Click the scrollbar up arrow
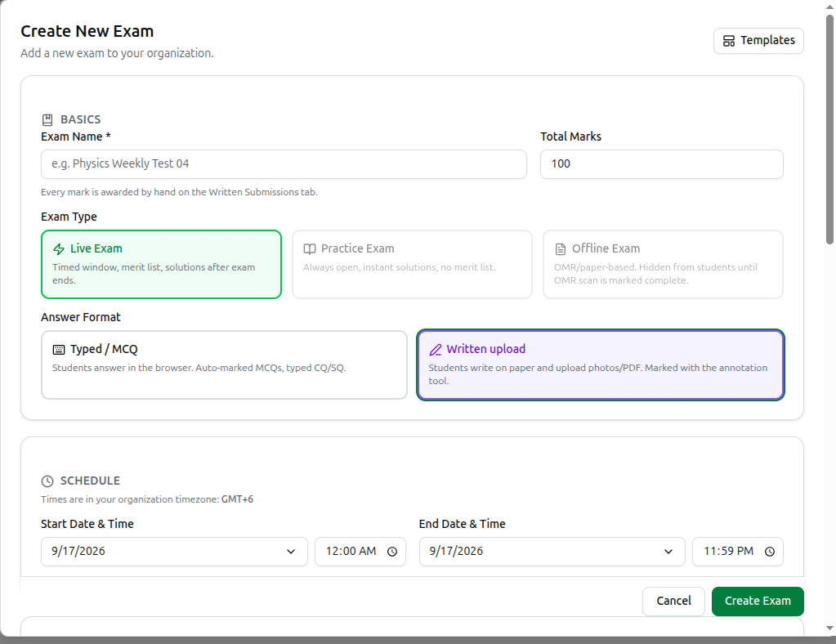 (x=829, y=7)
